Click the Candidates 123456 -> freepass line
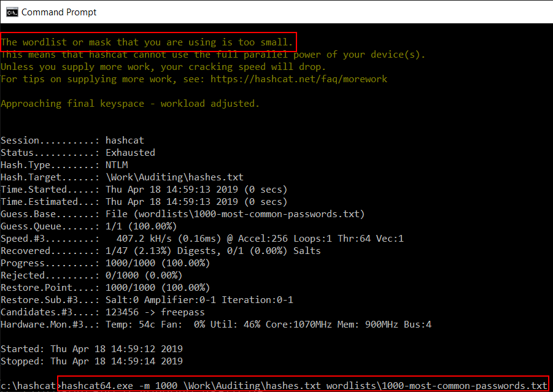553x392 pixels. 102,312
